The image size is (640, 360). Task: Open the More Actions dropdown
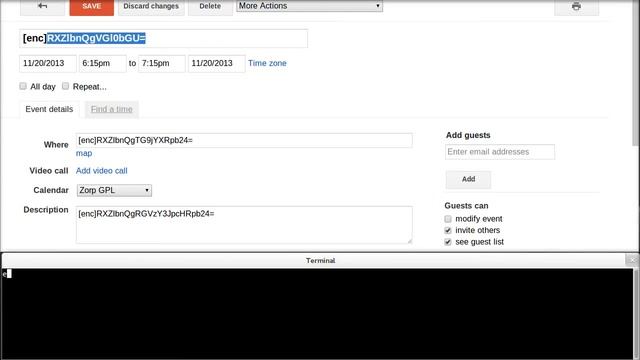pyautogui.click(x=309, y=6)
